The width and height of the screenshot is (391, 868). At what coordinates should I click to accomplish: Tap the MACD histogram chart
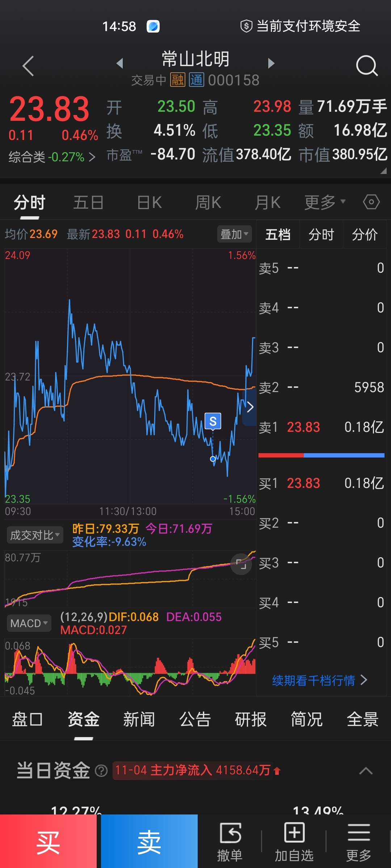point(130,667)
